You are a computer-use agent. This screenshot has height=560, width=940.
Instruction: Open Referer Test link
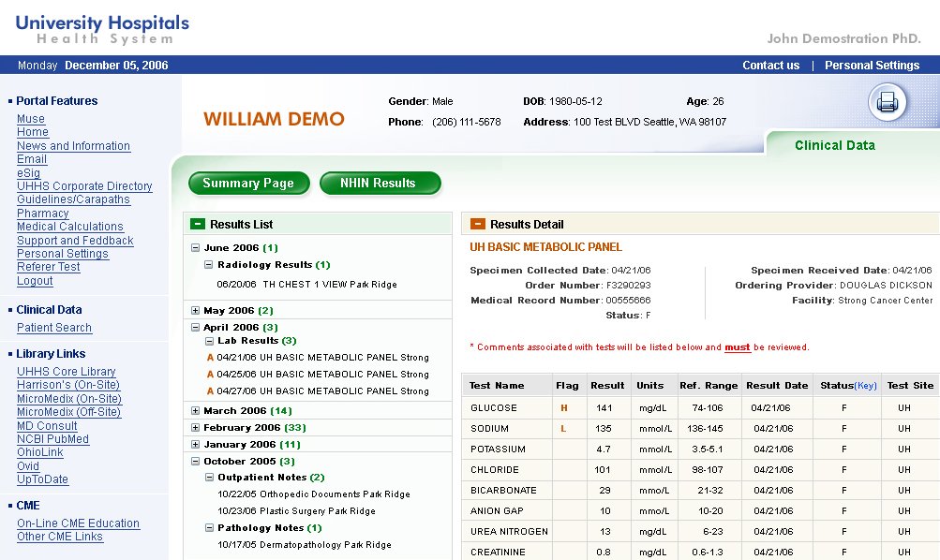48,267
